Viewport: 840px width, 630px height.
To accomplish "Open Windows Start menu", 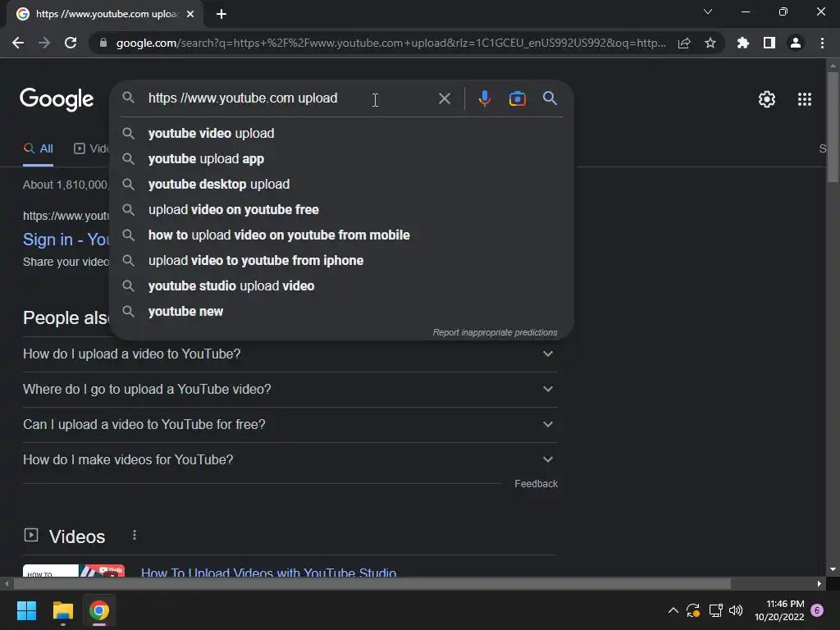I will pyautogui.click(x=26, y=610).
